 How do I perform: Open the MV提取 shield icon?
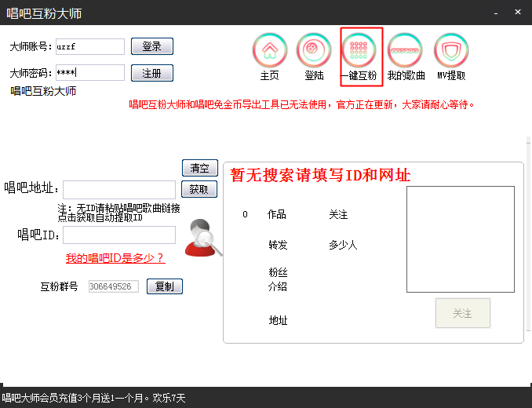point(451,50)
